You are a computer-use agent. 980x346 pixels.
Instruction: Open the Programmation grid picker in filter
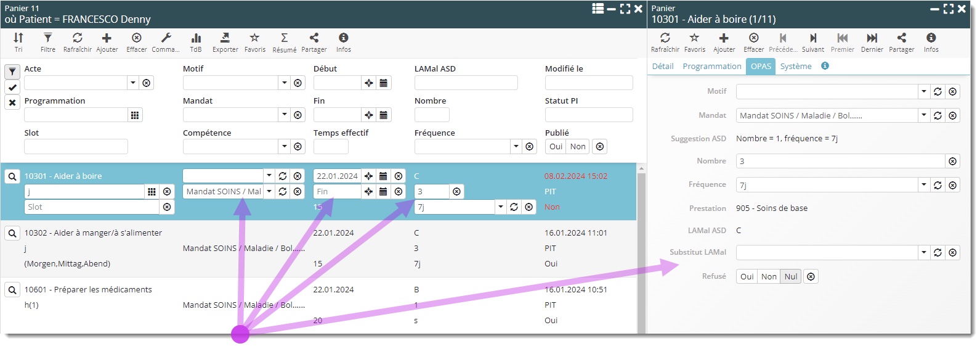(135, 115)
